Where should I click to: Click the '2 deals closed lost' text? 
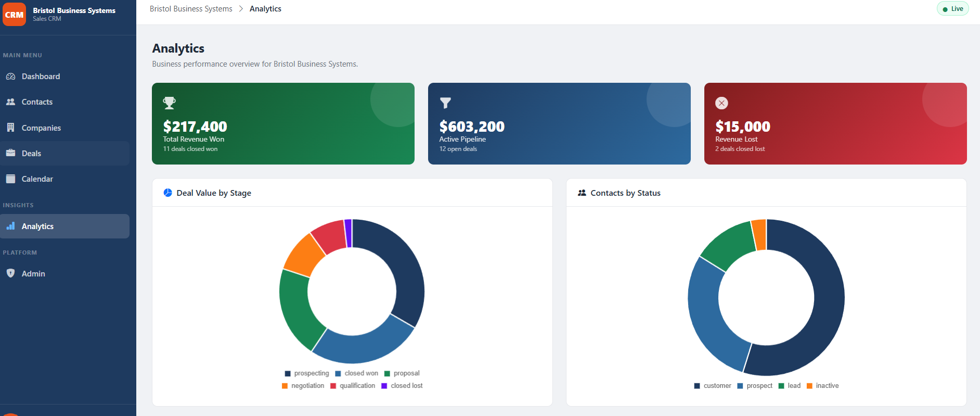pyautogui.click(x=740, y=149)
